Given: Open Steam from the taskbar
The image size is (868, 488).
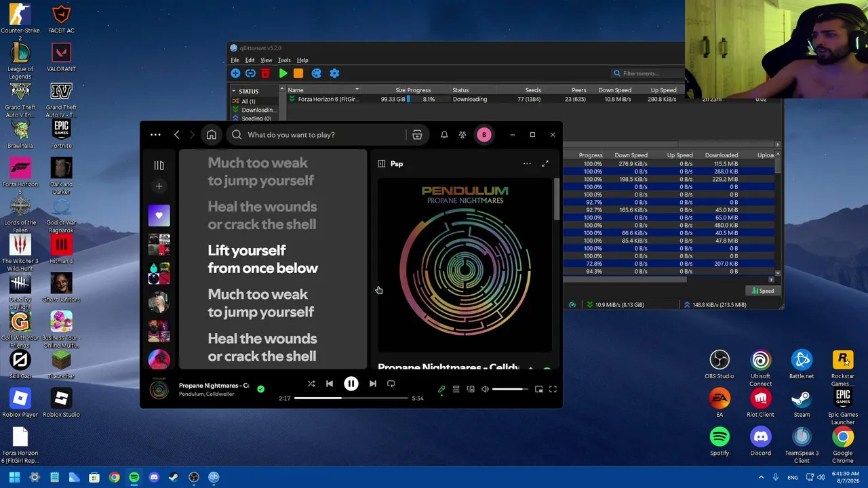Looking at the screenshot, I should click(174, 477).
